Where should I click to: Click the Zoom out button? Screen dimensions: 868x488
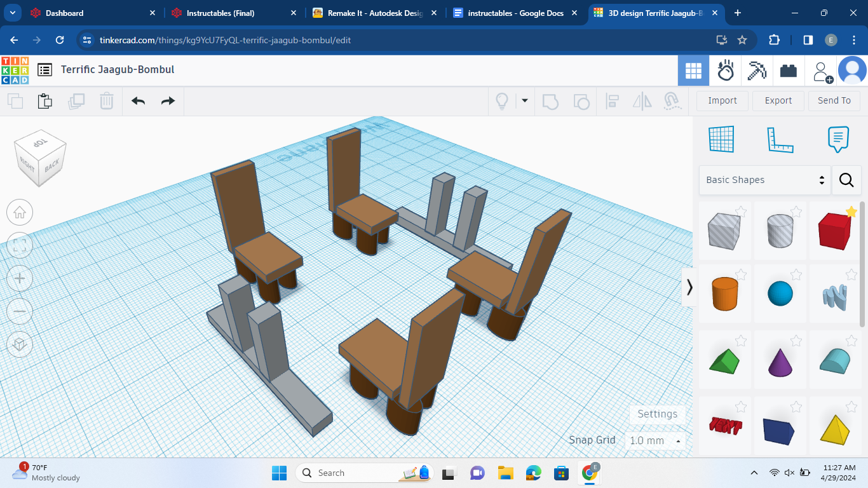20,311
